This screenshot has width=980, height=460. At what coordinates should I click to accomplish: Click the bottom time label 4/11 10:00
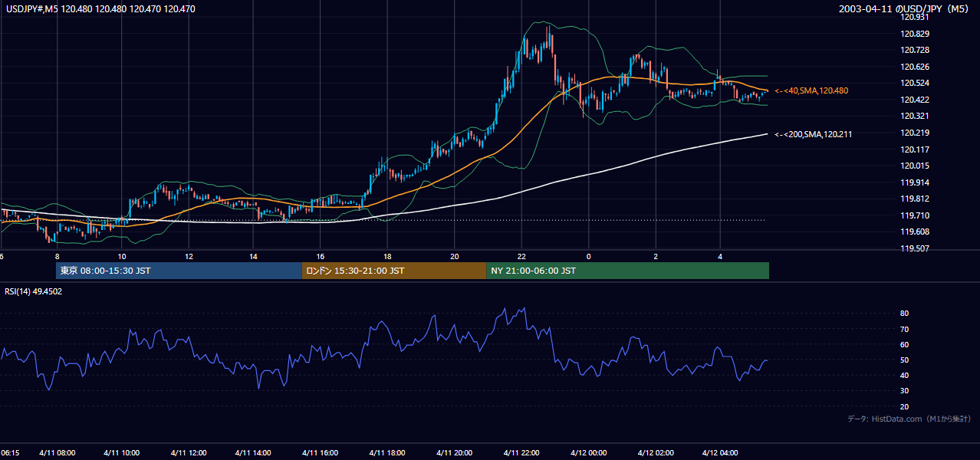coord(121,453)
